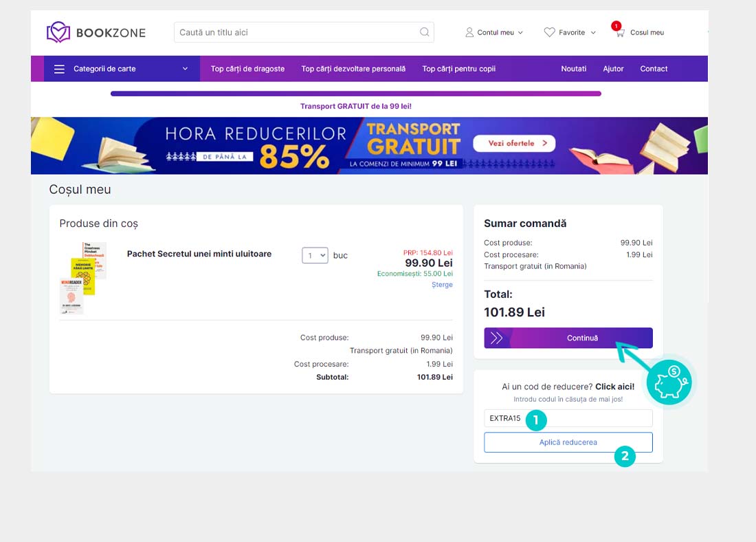Click the Favorite heart icon
The height and width of the screenshot is (542, 756).
tap(549, 32)
